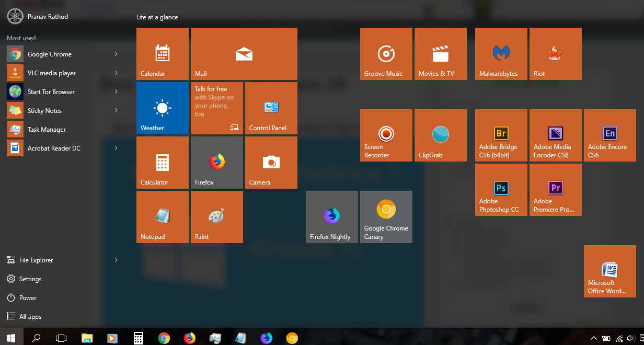Launch Control Panel tile
Viewport: 644px width, 345px height.
[x=271, y=108]
